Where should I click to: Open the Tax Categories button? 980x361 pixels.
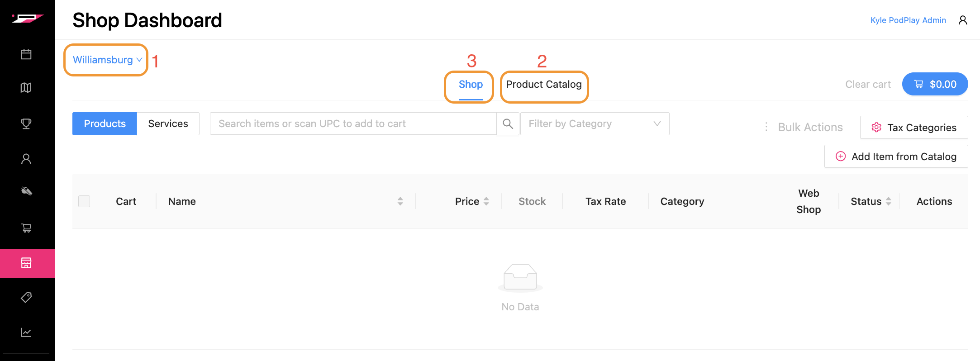(x=914, y=128)
